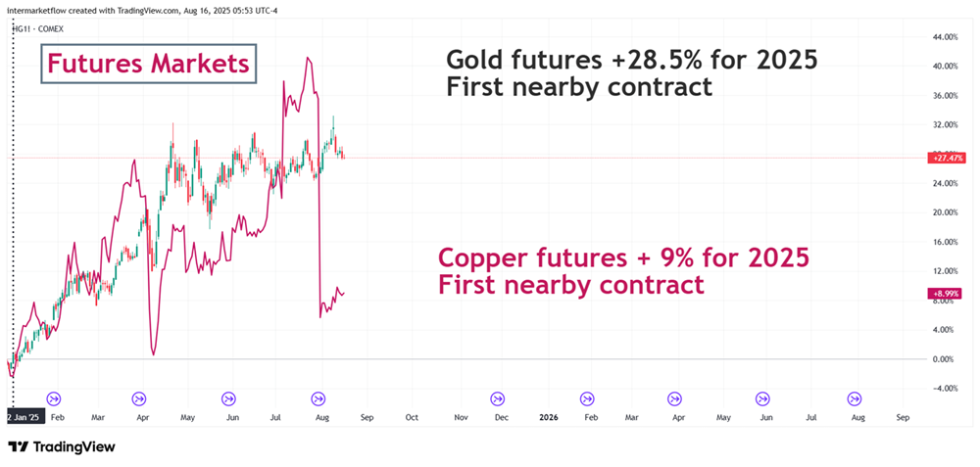Select the contract roll marker near Jun 2025

tap(228, 398)
